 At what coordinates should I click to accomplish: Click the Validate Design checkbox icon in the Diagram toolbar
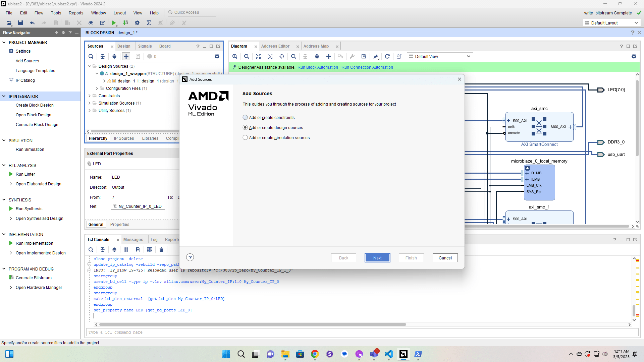[364, 56]
